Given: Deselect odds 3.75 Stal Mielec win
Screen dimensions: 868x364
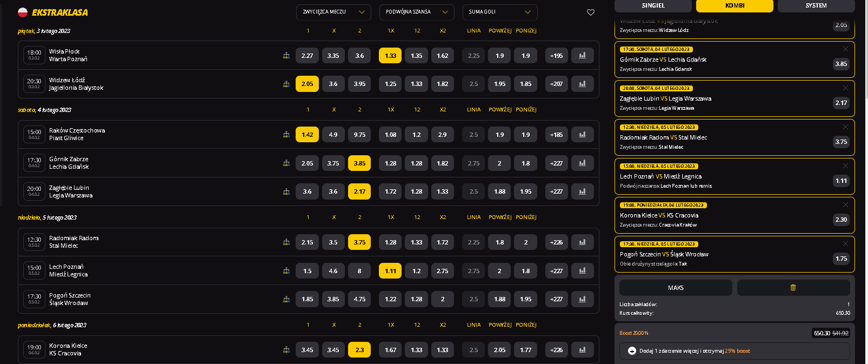Looking at the screenshot, I should point(359,242).
